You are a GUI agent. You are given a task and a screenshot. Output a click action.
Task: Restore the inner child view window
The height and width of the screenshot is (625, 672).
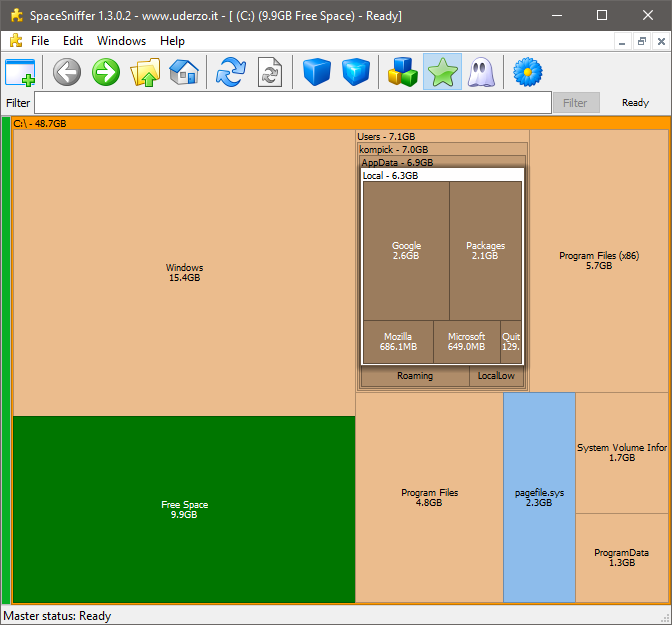pyautogui.click(x=642, y=42)
